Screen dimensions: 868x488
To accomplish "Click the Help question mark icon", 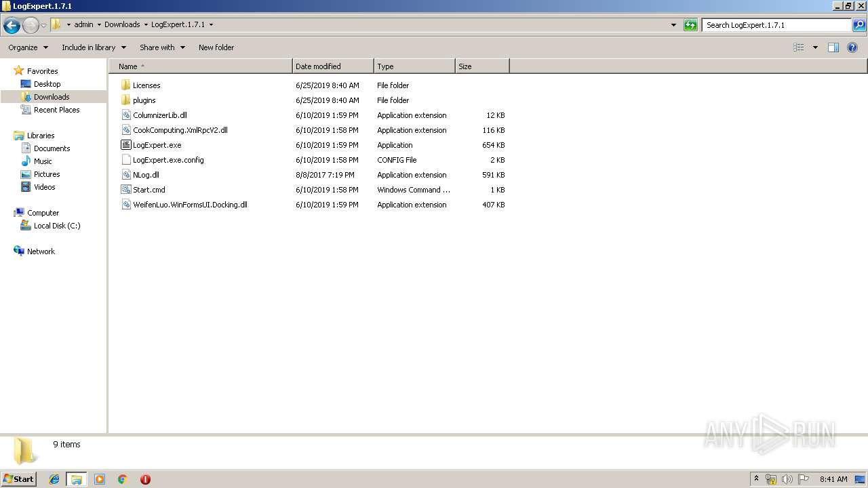I will pyautogui.click(x=852, y=47).
